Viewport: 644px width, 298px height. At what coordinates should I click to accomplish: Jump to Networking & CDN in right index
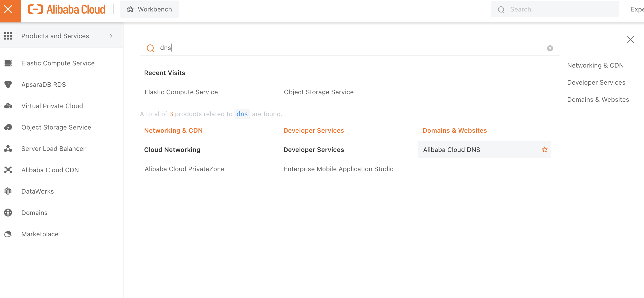(x=595, y=65)
